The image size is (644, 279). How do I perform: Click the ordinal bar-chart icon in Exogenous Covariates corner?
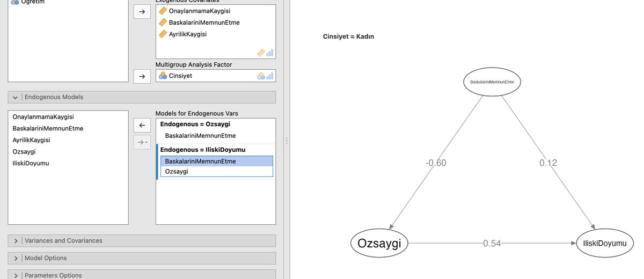tap(270, 53)
